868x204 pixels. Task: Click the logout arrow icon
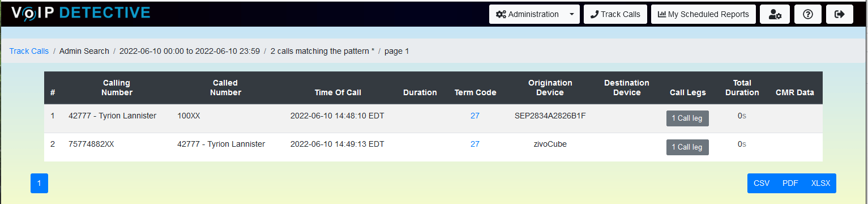pos(840,15)
